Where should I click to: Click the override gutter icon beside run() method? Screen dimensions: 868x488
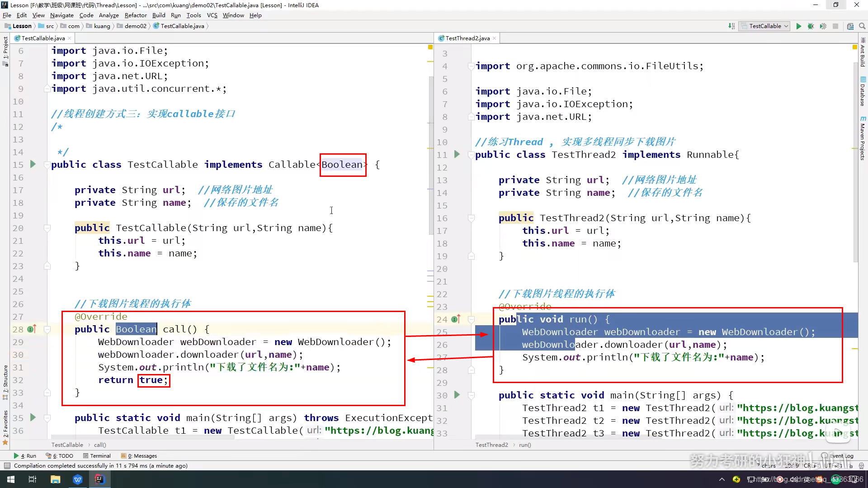[x=456, y=319]
